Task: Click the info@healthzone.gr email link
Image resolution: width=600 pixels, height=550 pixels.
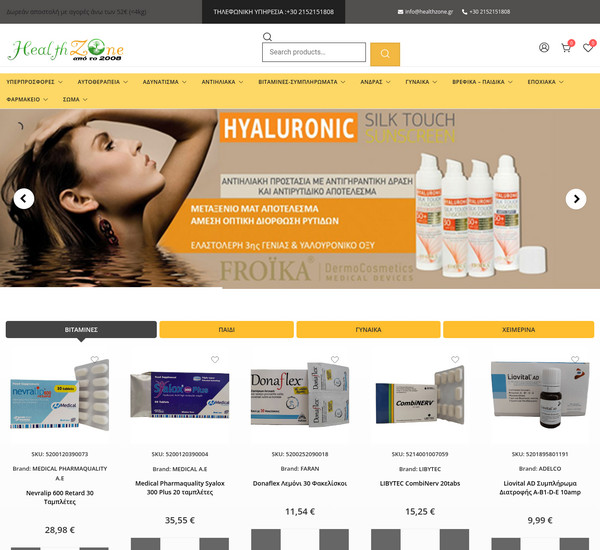Action: 429,12
